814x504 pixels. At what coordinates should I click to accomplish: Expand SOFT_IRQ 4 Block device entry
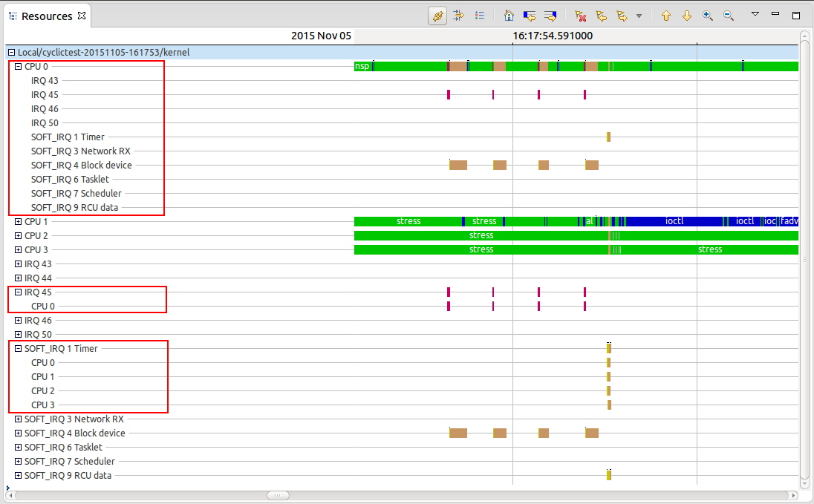[19, 433]
